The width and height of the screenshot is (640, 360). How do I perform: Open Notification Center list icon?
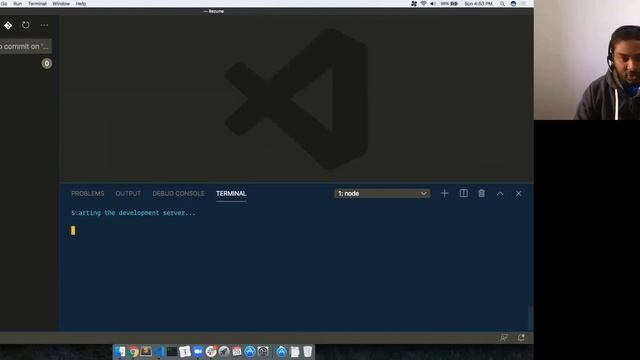click(524, 4)
